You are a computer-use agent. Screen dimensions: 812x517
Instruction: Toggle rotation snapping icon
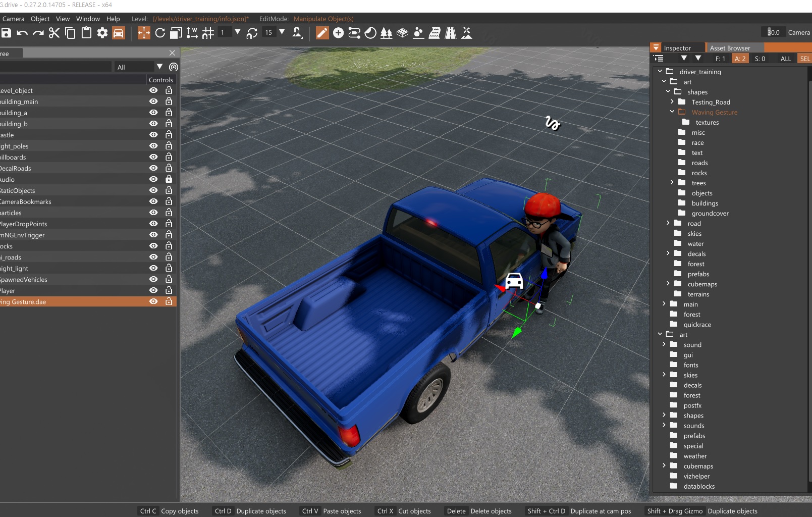point(252,33)
